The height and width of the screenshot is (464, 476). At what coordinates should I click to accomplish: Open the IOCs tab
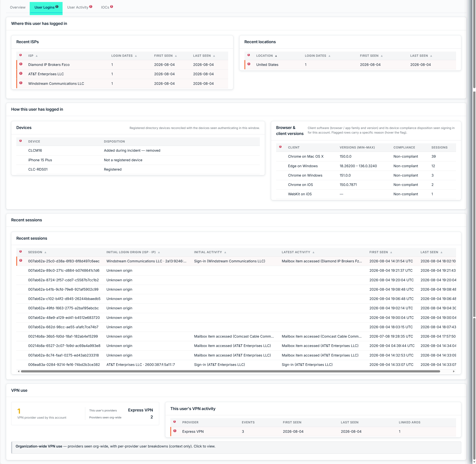pyautogui.click(x=107, y=7)
